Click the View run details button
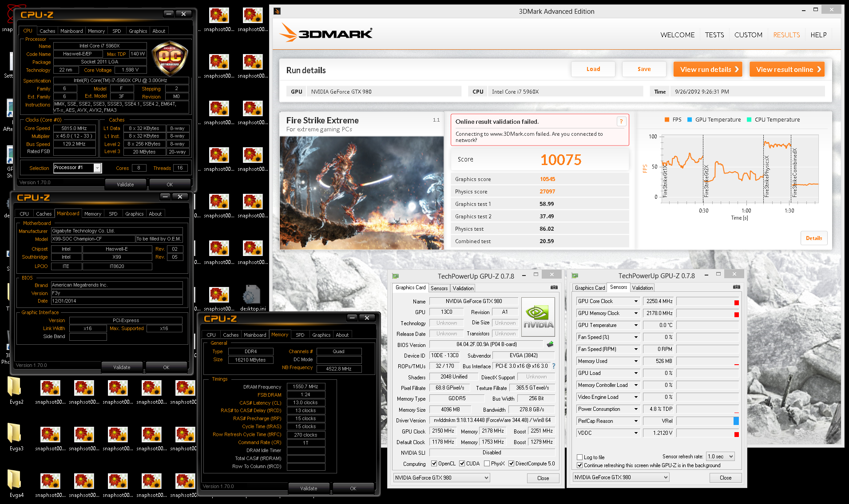 (x=708, y=69)
